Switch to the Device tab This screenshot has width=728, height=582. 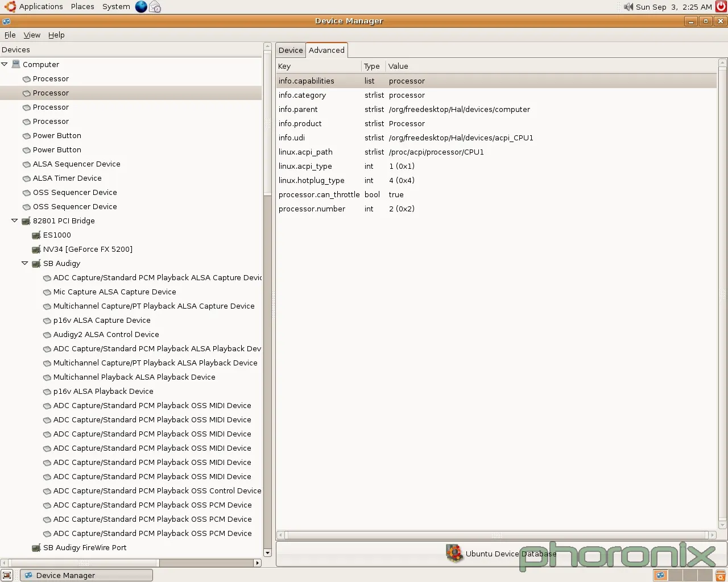tap(291, 50)
